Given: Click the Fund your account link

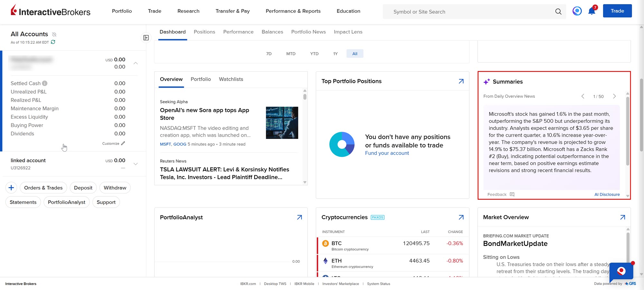Looking at the screenshot, I should [387, 153].
